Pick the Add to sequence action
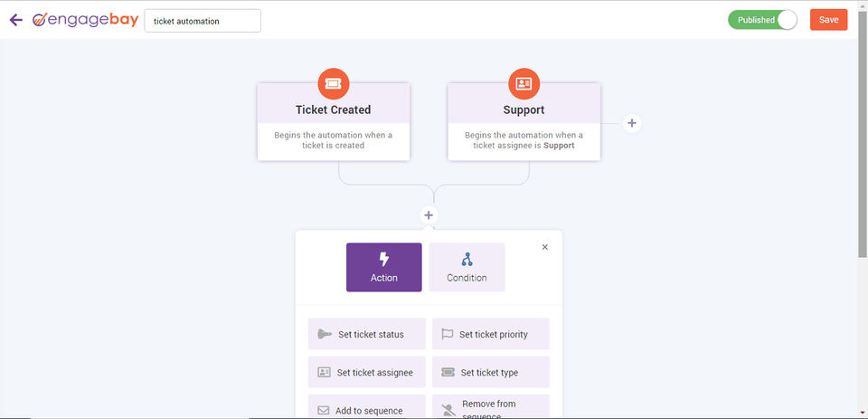This screenshot has width=868, height=419. click(x=366, y=409)
